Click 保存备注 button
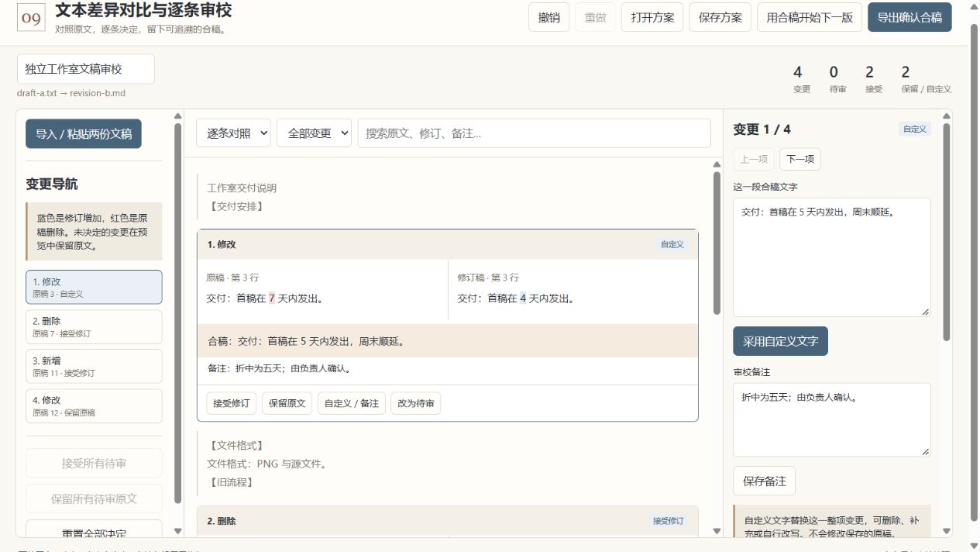 pyautogui.click(x=764, y=481)
